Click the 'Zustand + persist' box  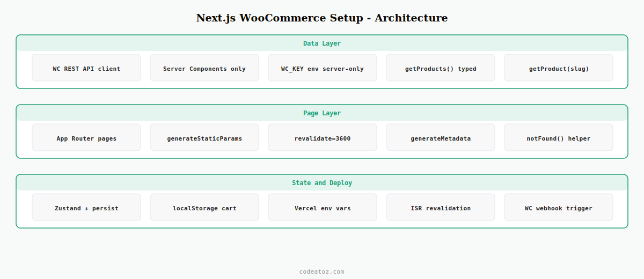[86, 207]
